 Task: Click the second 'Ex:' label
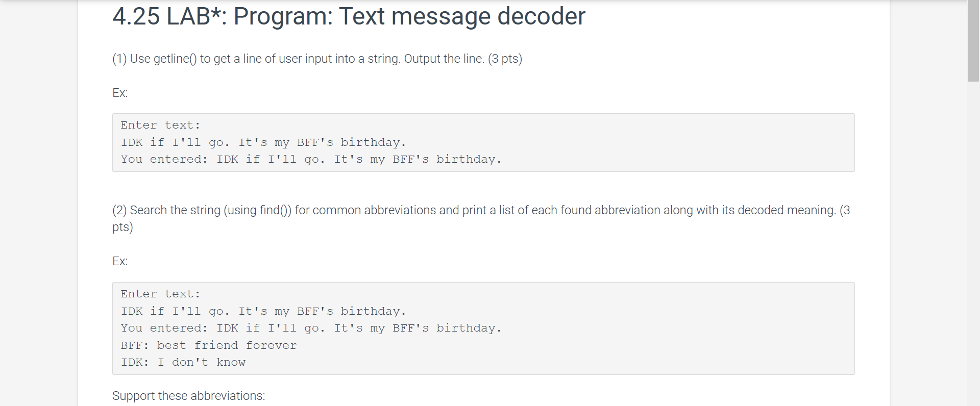click(x=120, y=261)
